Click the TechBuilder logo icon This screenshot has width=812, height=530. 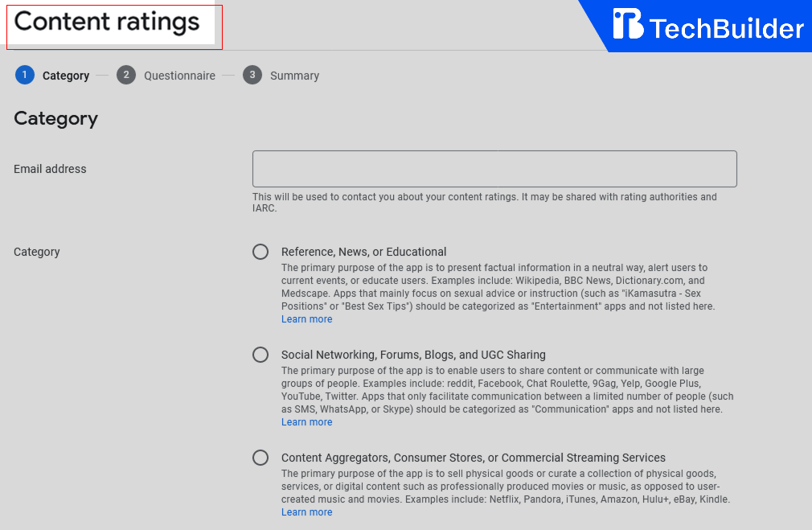coord(628,24)
